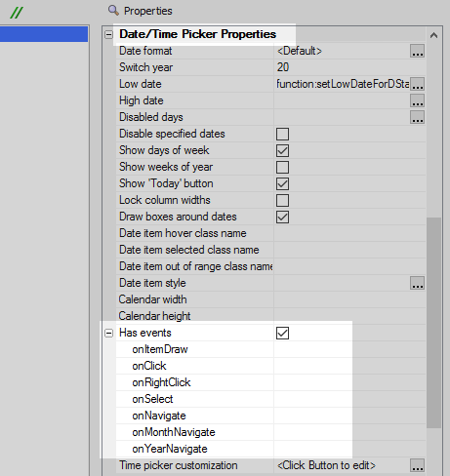Select the onClick event row
This screenshot has height=476, width=450.
[270, 366]
